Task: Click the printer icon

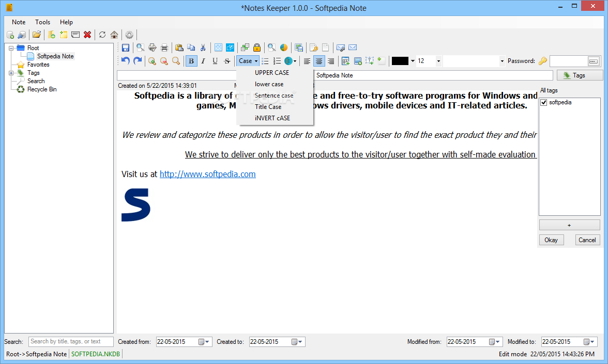Action: tap(164, 48)
